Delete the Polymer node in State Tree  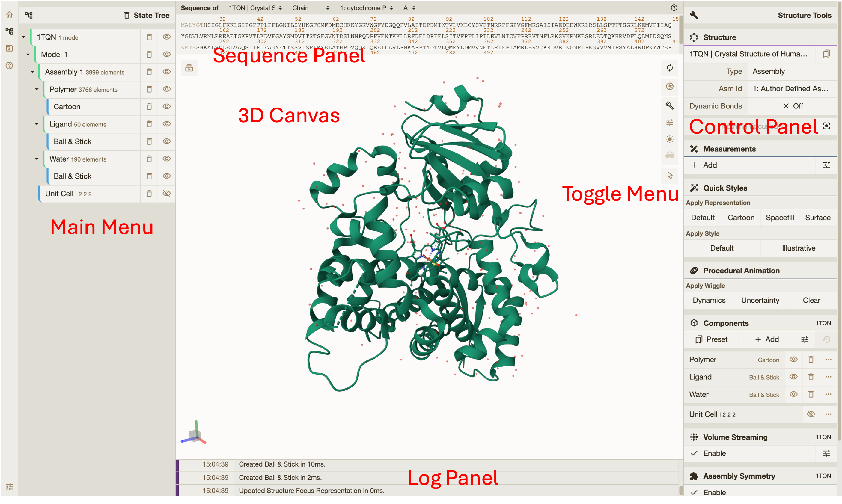pos(149,89)
